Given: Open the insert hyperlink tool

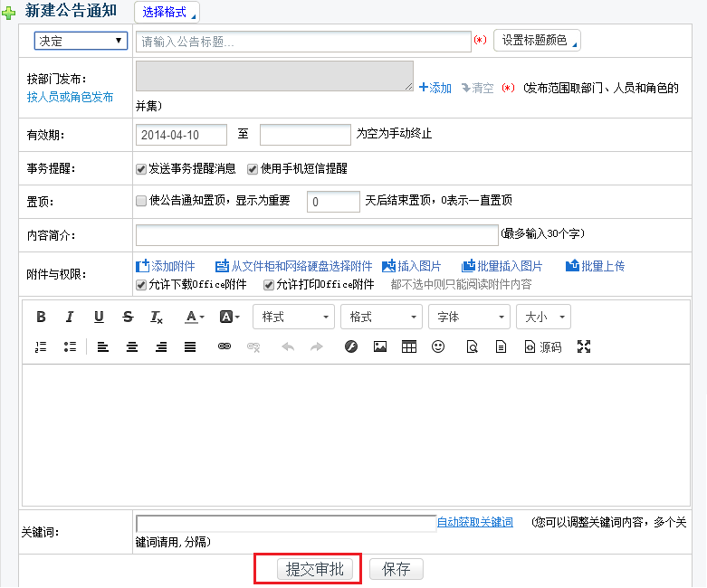Looking at the screenshot, I should (x=225, y=346).
